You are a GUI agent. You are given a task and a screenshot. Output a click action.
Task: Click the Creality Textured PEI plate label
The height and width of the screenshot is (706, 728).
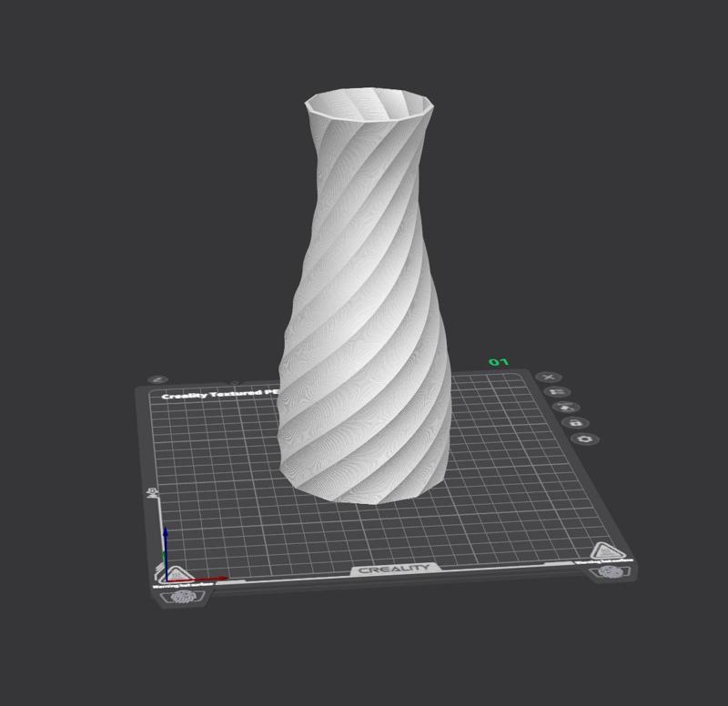pyautogui.click(x=220, y=395)
